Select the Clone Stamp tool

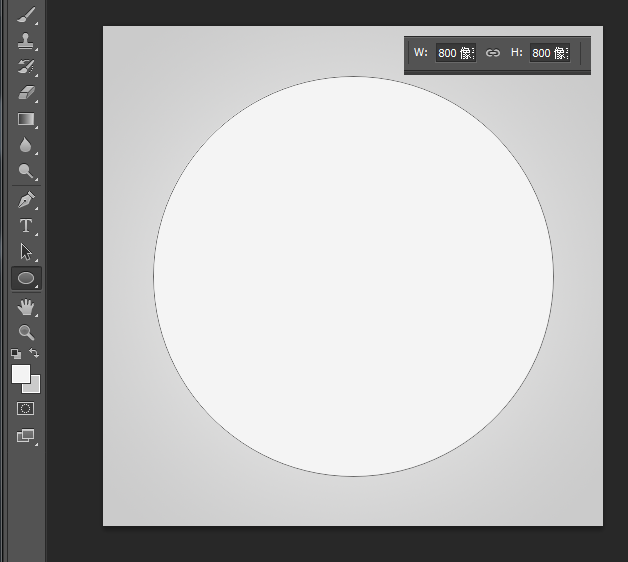[26, 41]
